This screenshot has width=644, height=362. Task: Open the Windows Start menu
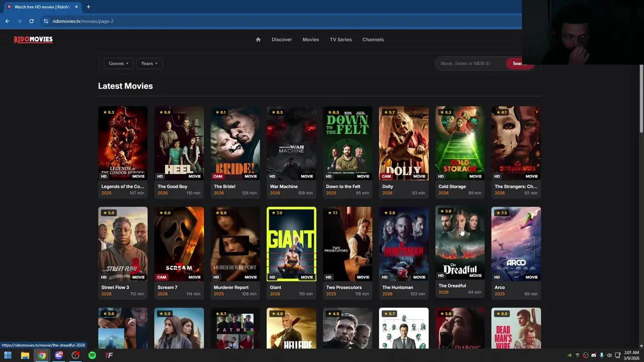click(x=8, y=355)
